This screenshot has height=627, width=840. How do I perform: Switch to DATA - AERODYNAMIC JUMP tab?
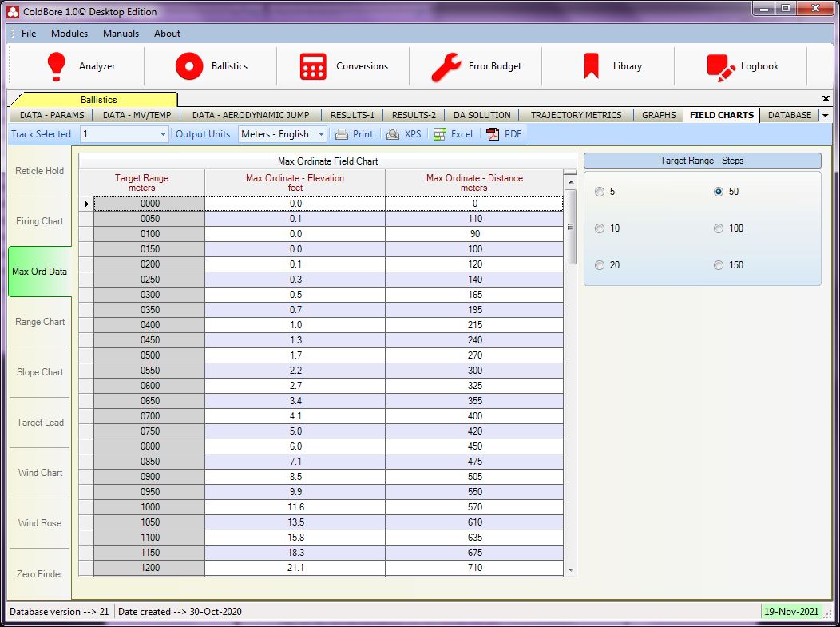tap(251, 115)
